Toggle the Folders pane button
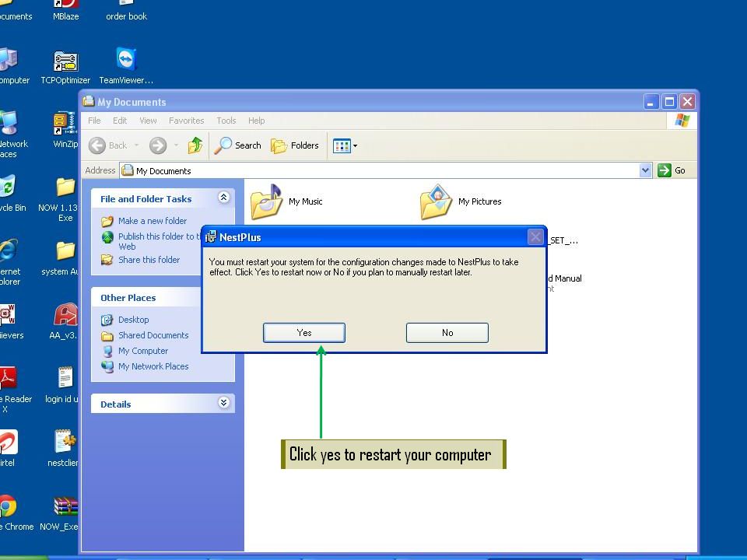This screenshot has width=747, height=560. 295,145
